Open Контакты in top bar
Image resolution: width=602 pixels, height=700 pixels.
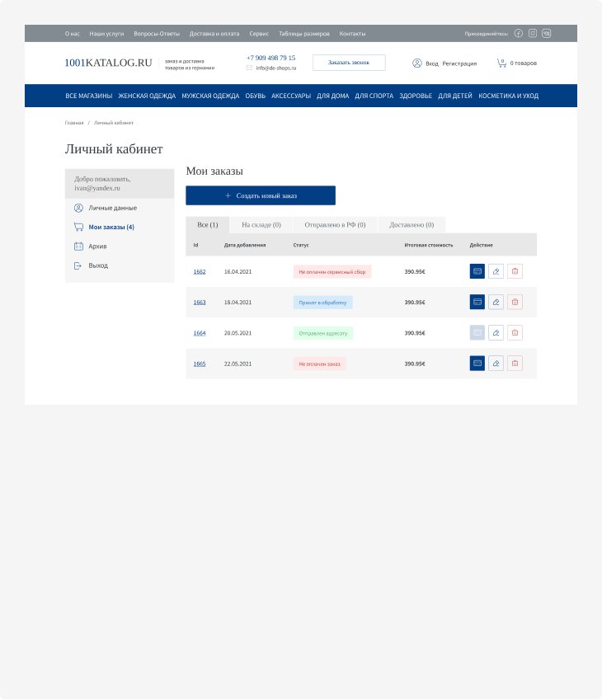(x=352, y=34)
